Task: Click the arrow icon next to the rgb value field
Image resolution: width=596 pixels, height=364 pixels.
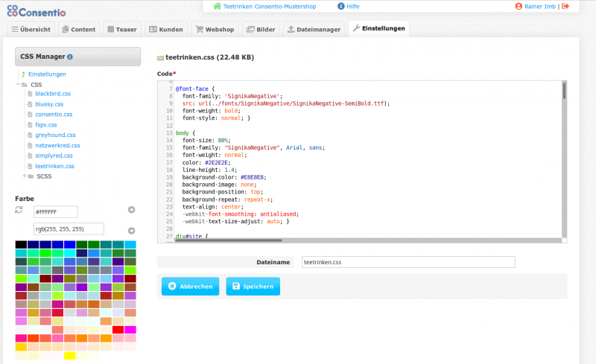Action: click(131, 230)
